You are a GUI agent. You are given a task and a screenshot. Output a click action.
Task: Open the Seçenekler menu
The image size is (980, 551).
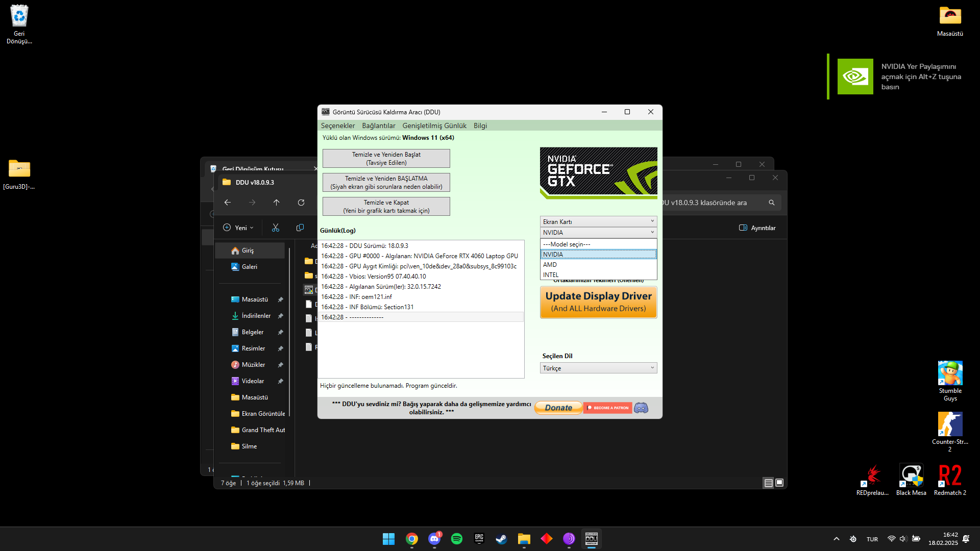pyautogui.click(x=337, y=126)
